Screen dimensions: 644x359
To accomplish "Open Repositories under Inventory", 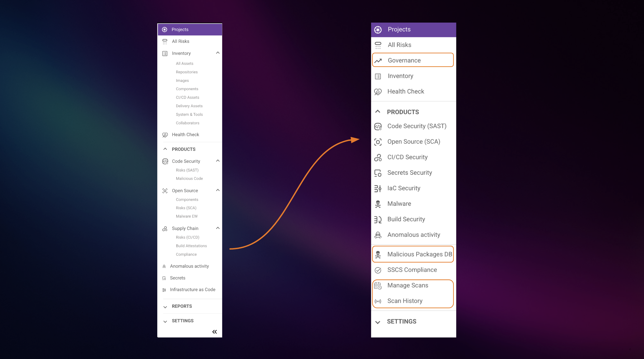I will [x=187, y=72].
